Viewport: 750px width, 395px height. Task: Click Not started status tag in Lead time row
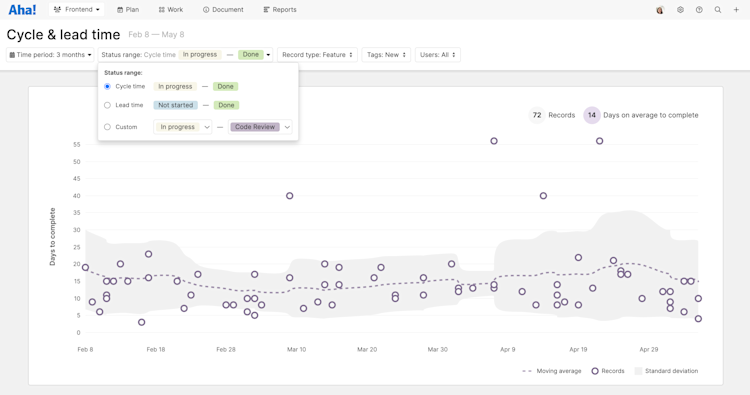coord(176,105)
